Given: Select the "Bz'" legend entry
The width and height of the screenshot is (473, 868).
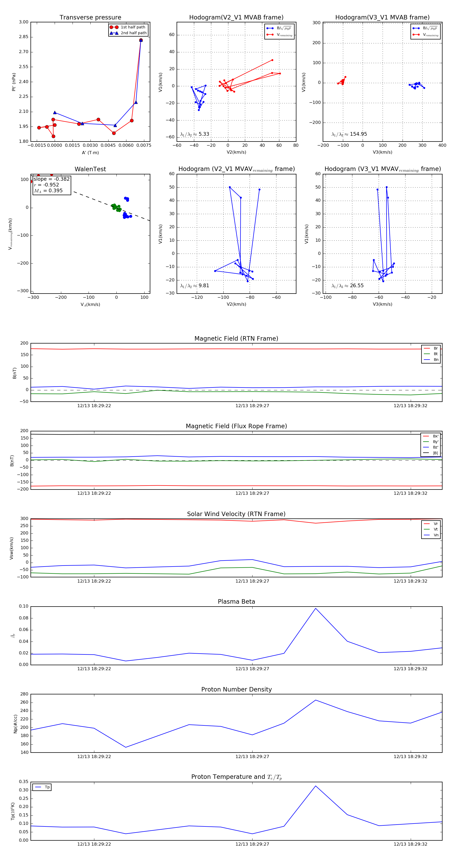Looking at the screenshot, I should coord(431,447).
